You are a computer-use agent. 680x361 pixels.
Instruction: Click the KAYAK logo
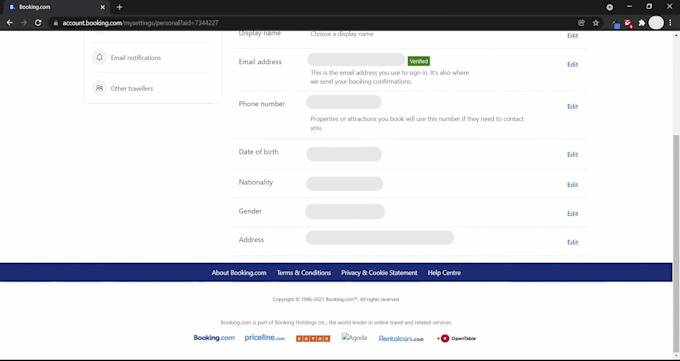(313, 338)
